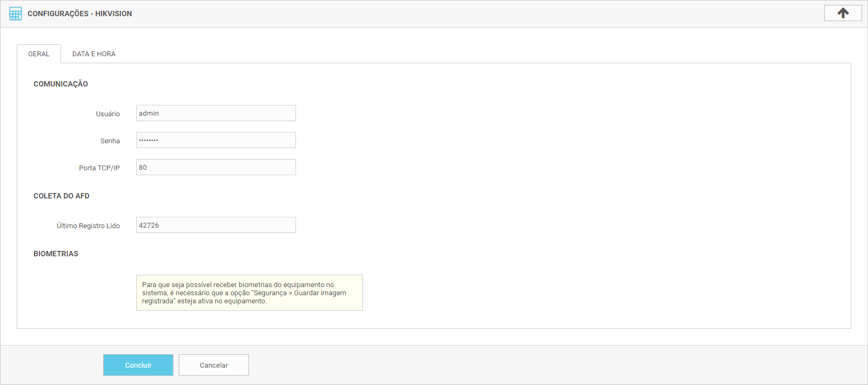Click inside the Senha password field
868x385 pixels.
click(216, 140)
